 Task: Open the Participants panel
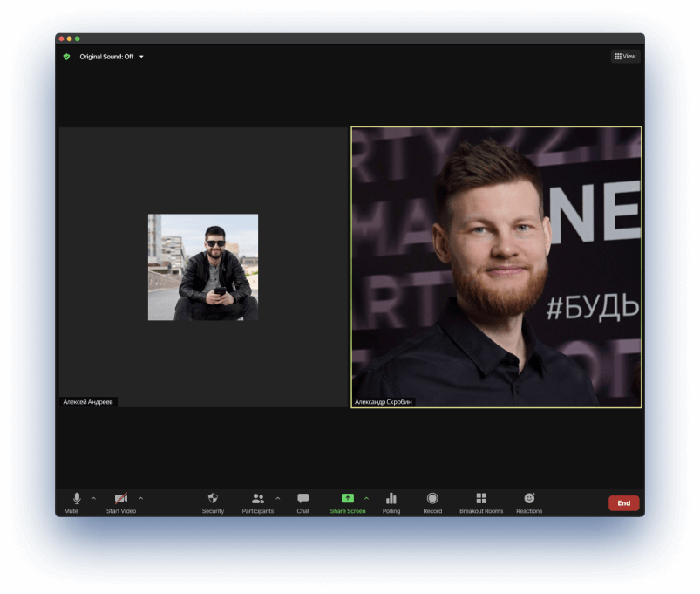tap(257, 503)
